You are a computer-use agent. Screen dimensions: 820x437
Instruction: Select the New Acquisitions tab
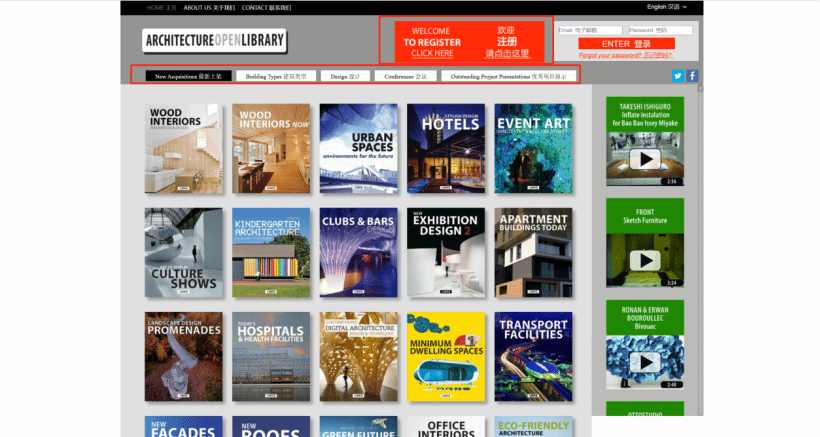[x=188, y=76]
